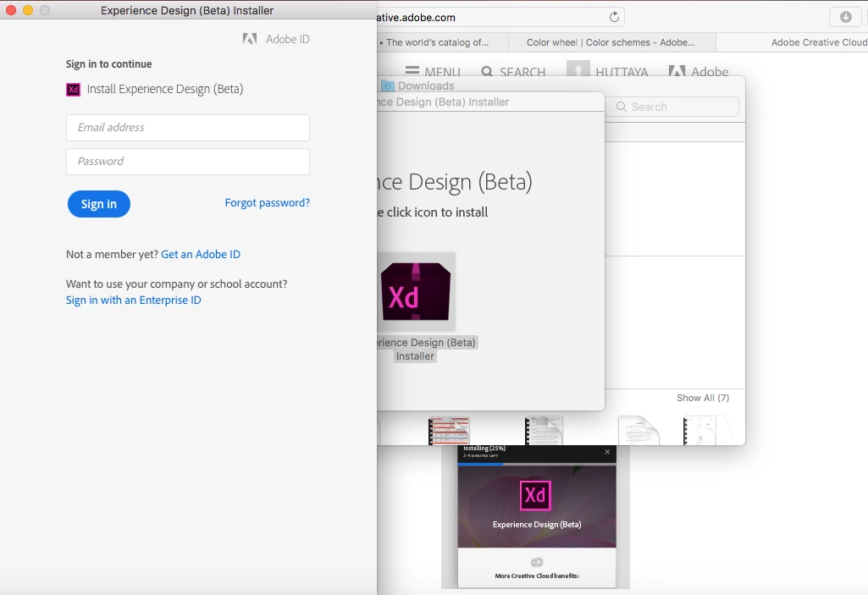Switch to the Color wheel tab
The image size is (868, 595).
pos(611,42)
